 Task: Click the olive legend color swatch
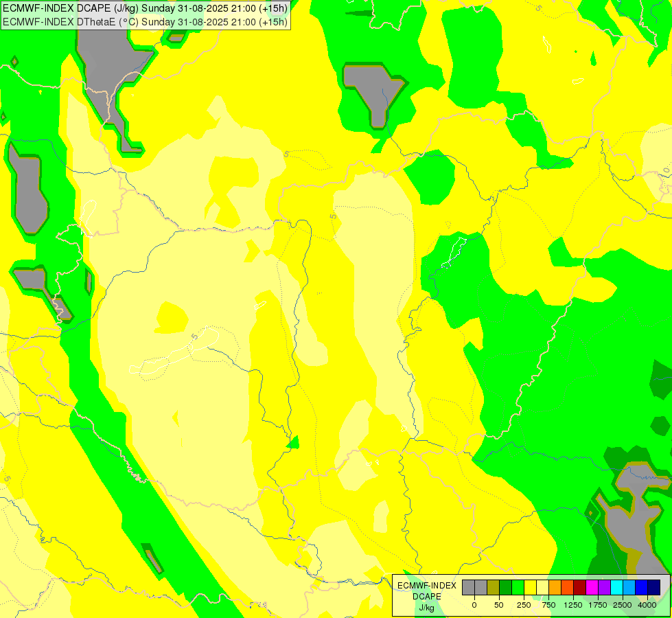coord(494,588)
